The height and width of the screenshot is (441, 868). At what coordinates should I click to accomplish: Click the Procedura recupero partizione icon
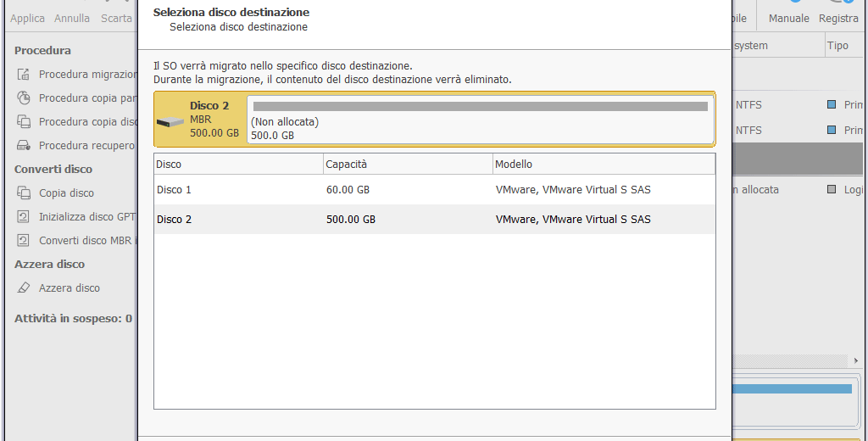tap(23, 145)
